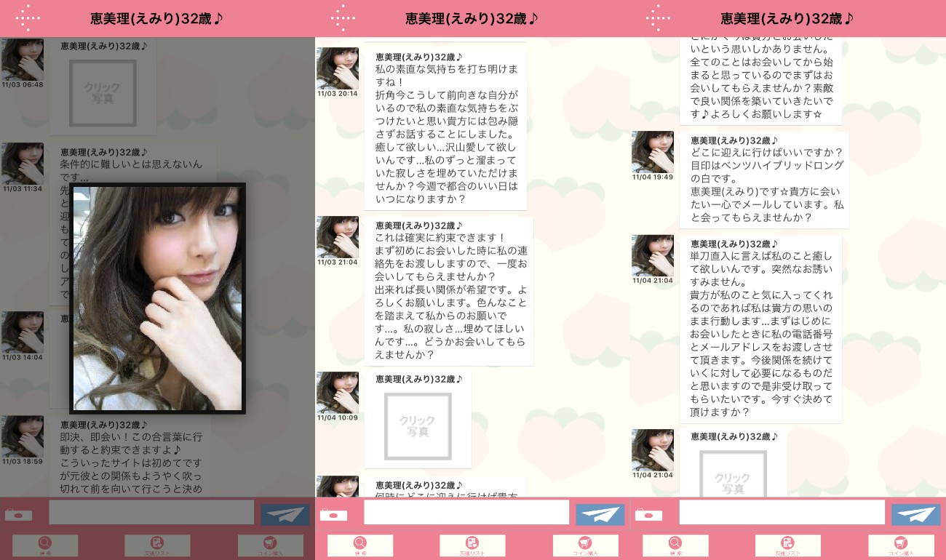
Task: Click chat title 恵美理(えみり)32歳 on middle screen
Action: tap(472, 18)
